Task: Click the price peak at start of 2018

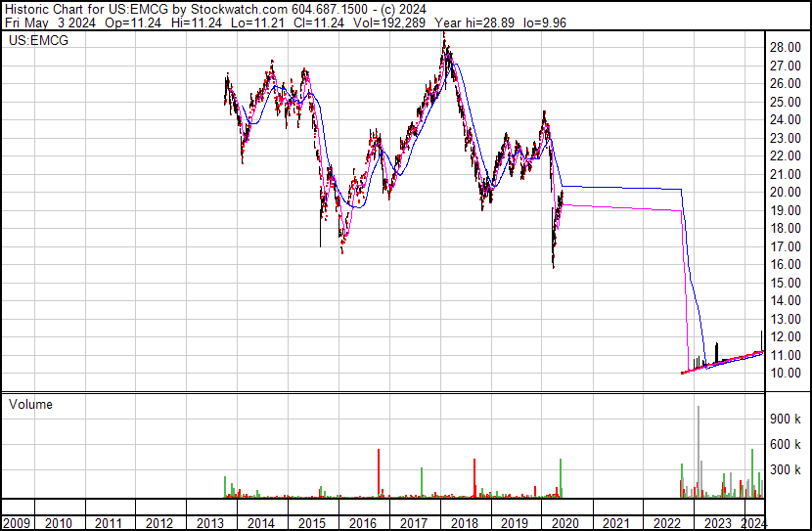Action: (x=444, y=39)
